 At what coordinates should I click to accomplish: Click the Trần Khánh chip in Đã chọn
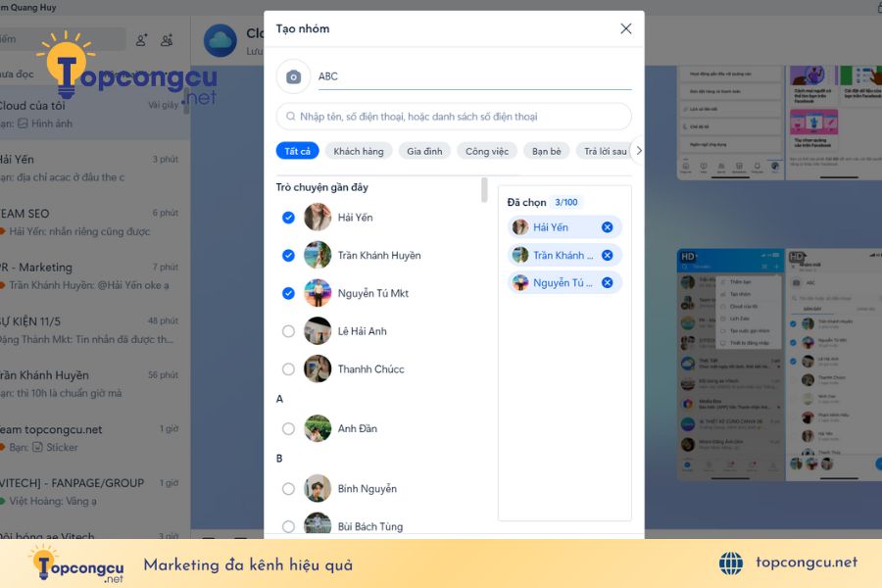coord(564,256)
